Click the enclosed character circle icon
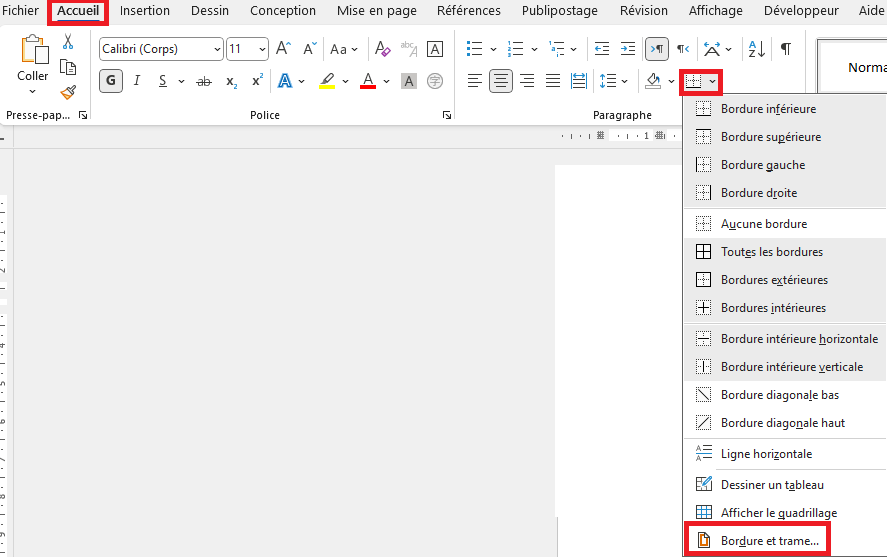This screenshot has height=557, width=887. pos(434,81)
